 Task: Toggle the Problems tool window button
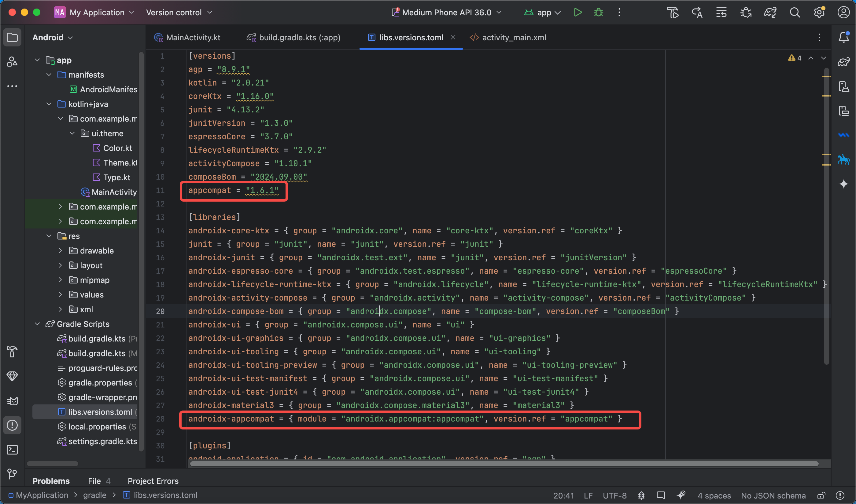point(12,425)
